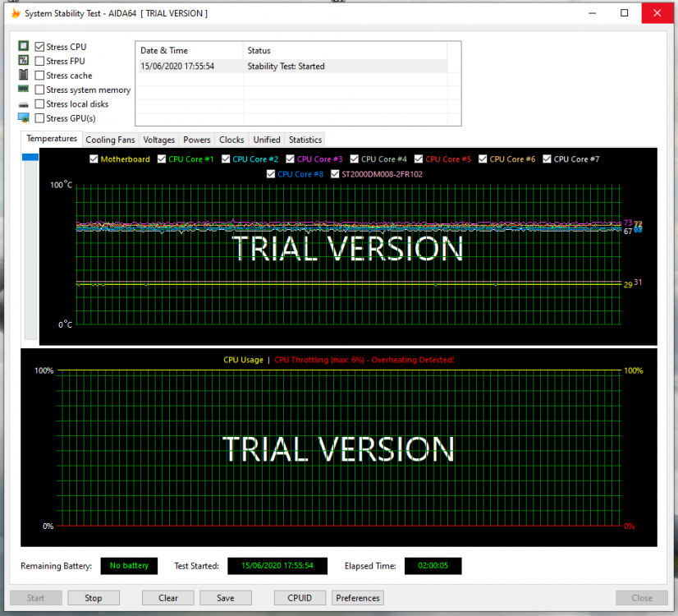Image resolution: width=678 pixels, height=616 pixels.
Task: Enable the Stress FPU test
Action: (x=38, y=61)
